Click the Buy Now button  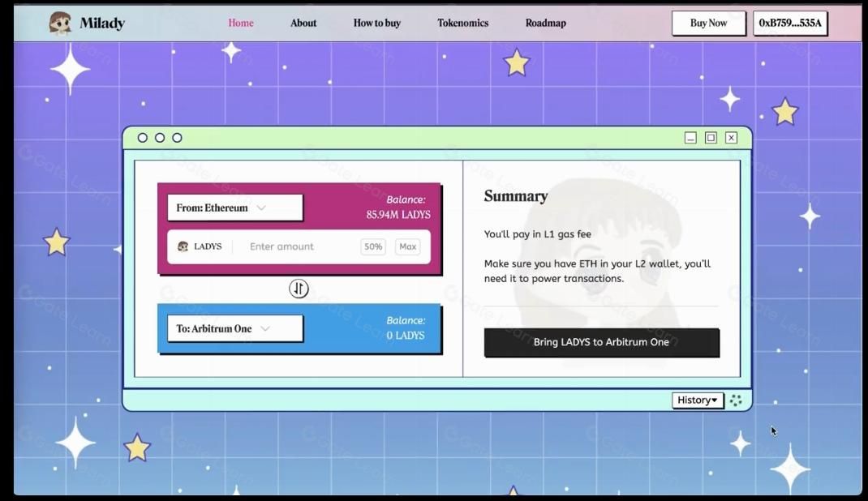(x=708, y=24)
